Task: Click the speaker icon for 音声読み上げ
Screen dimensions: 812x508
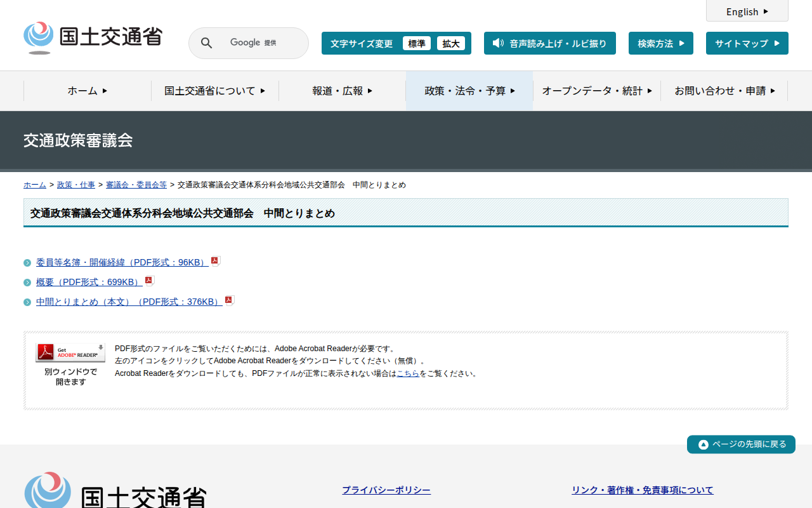Action: 498,43
